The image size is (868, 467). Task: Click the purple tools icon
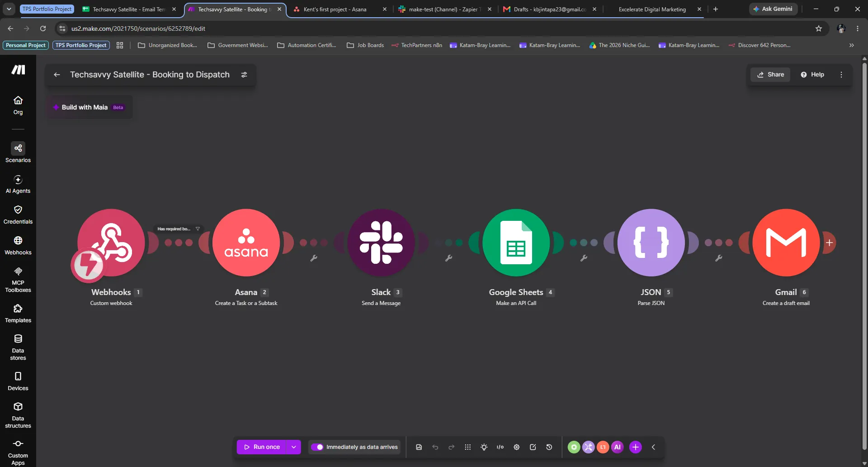point(588,447)
